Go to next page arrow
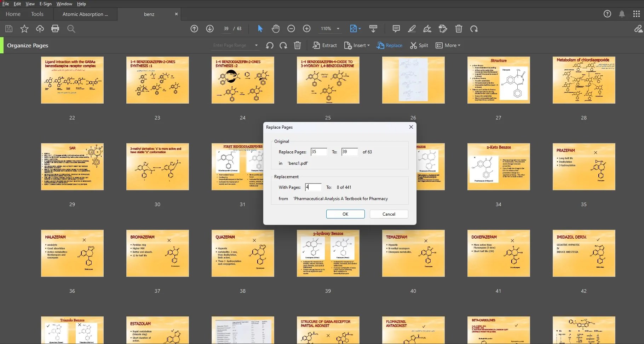The width and height of the screenshot is (644, 344). point(209,29)
